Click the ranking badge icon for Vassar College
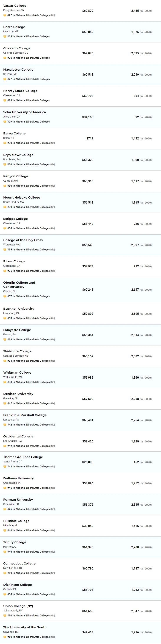Image resolution: width=161 pixels, height=644 pixels. click(x=5, y=15)
